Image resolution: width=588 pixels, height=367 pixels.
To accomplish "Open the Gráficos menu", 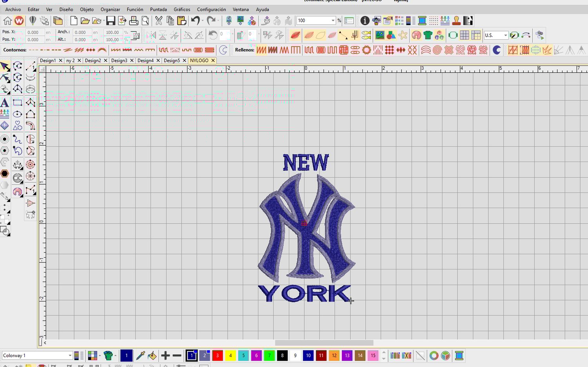I will tap(182, 9).
